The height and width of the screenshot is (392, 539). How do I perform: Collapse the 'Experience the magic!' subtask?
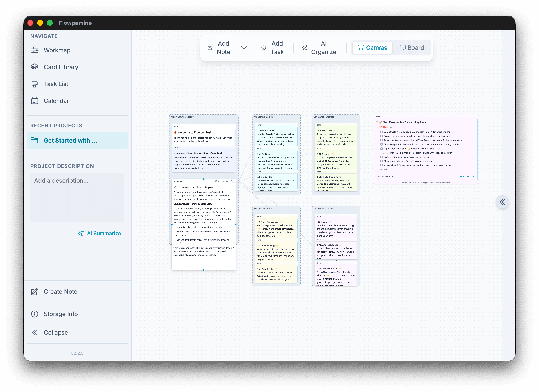[x=378, y=149]
